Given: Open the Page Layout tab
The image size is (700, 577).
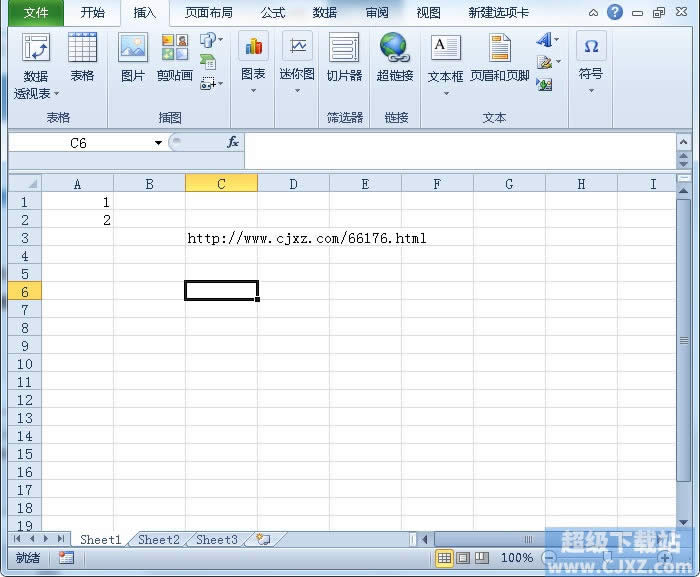Looking at the screenshot, I should pyautogui.click(x=208, y=13).
